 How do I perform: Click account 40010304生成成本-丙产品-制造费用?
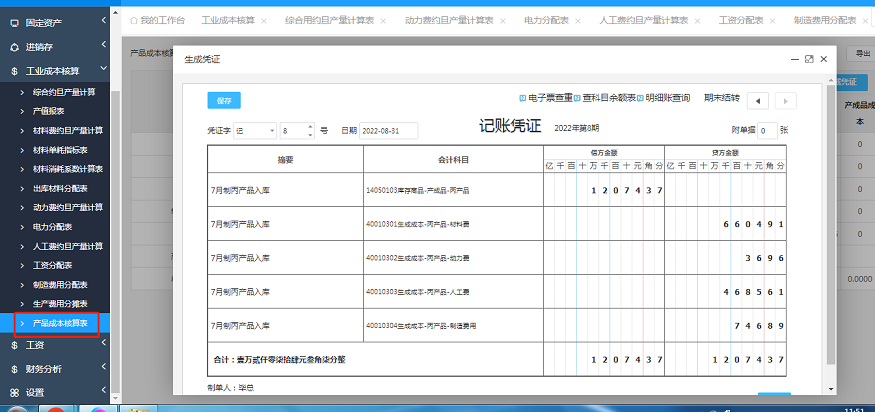[x=421, y=325]
